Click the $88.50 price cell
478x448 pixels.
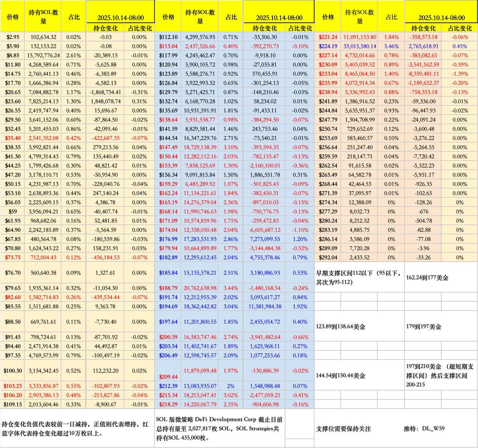13,322
